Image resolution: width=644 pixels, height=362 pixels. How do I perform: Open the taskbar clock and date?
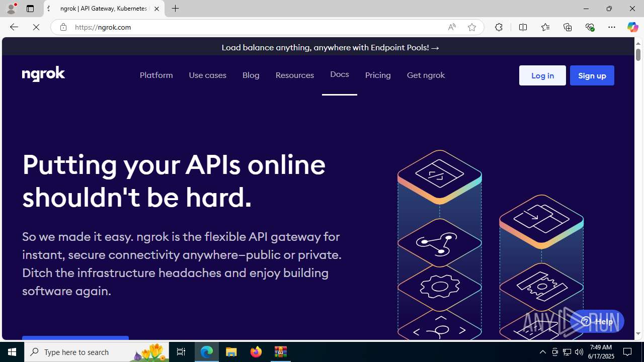point(601,352)
